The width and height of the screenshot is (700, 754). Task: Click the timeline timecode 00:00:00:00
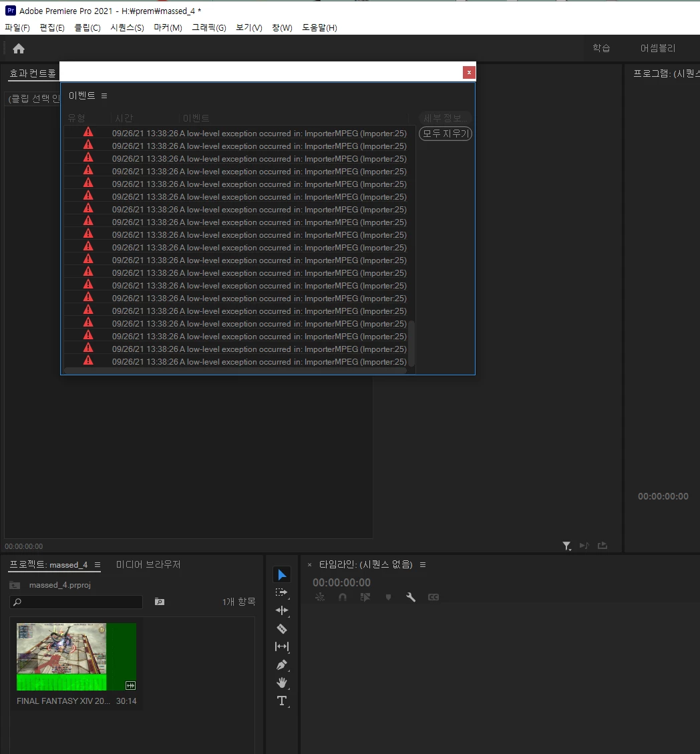(x=341, y=583)
